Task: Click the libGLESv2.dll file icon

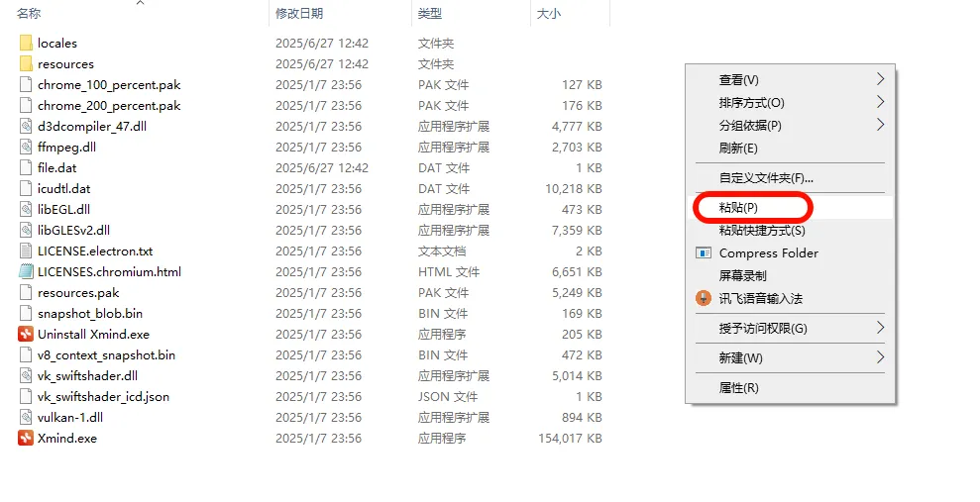Action: pyautogui.click(x=26, y=230)
